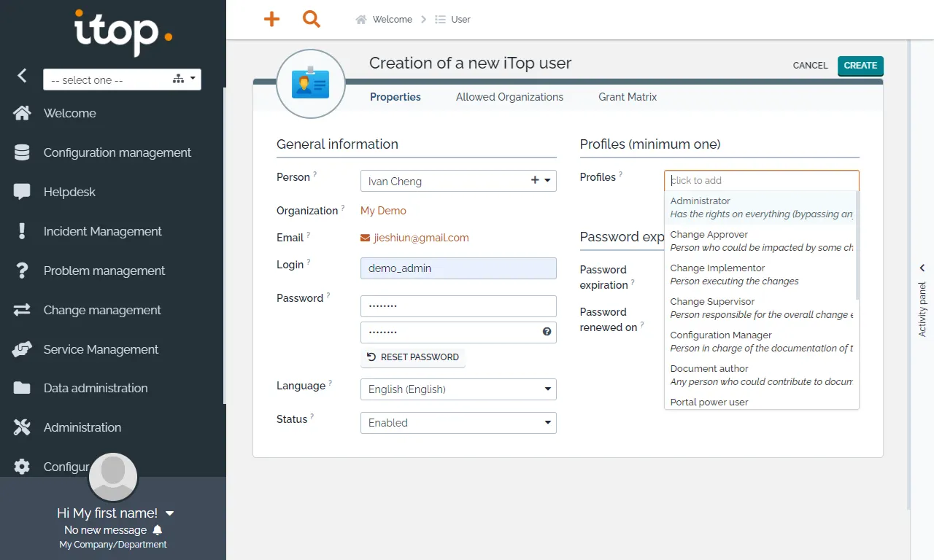Viewport: 934px width, 560px height.
Task: Click the notification bell icon
Action: pos(158,530)
